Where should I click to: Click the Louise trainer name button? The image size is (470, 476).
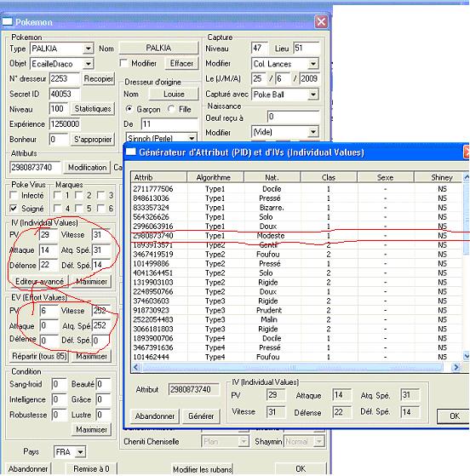tap(174, 94)
